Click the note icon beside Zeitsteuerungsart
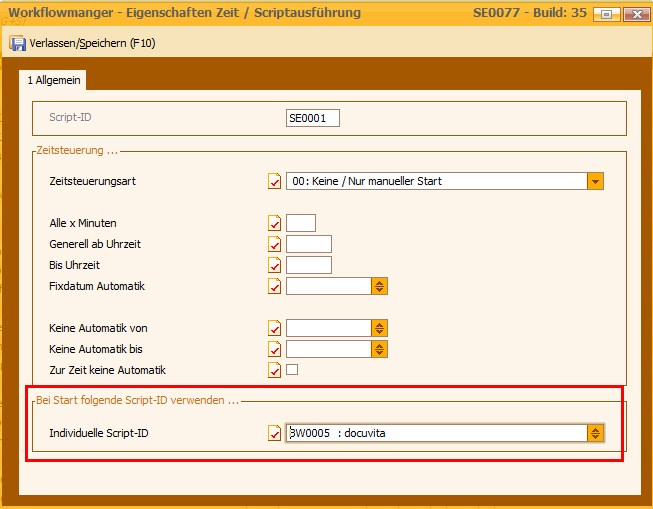This screenshot has height=509, width=653. coord(274,181)
